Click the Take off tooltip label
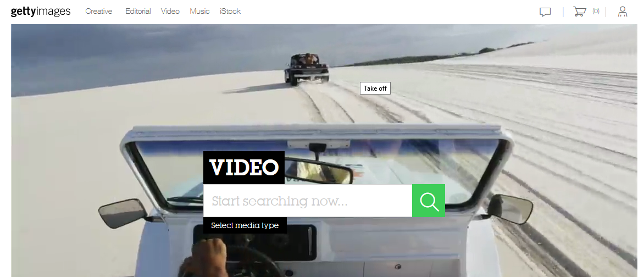Image resolution: width=644 pixels, height=277 pixels. click(x=375, y=88)
